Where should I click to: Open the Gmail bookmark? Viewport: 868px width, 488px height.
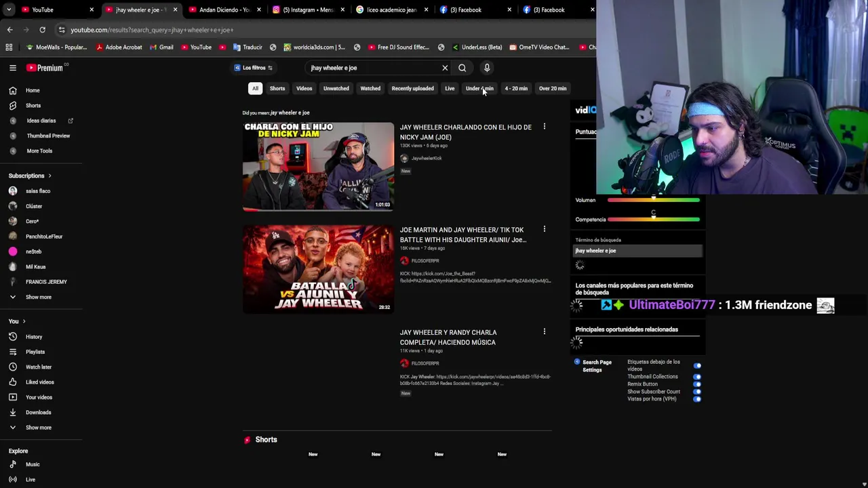(x=161, y=47)
